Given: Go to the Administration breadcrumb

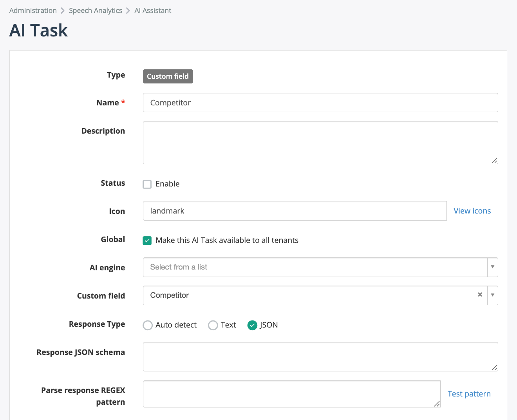Looking at the screenshot, I should pos(33,11).
